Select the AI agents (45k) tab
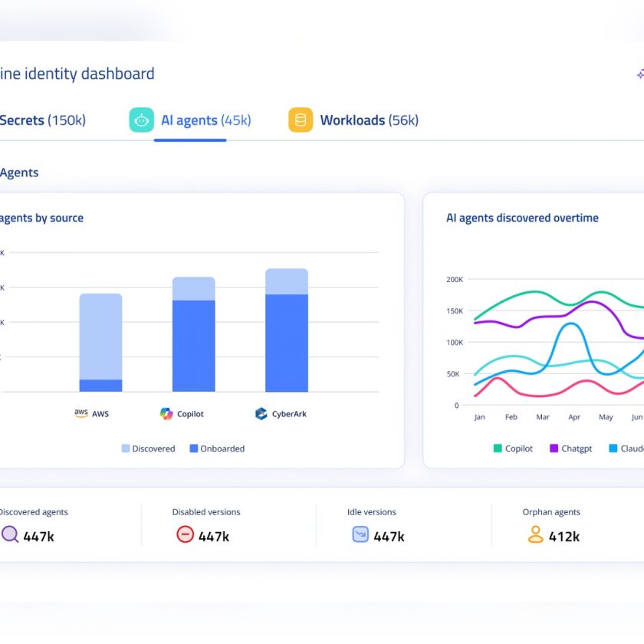This screenshot has width=644, height=644. click(205, 120)
